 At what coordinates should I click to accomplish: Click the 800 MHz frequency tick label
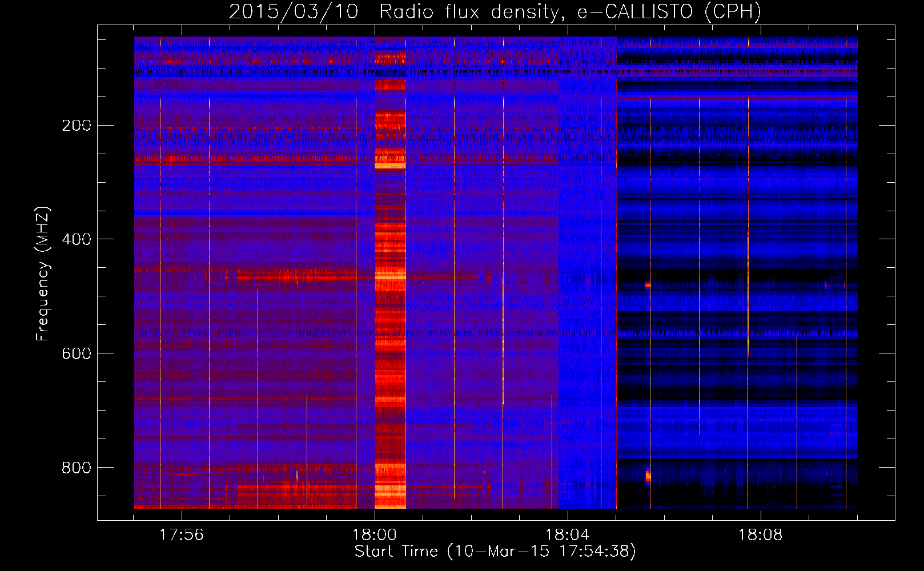pyautogui.click(x=77, y=468)
